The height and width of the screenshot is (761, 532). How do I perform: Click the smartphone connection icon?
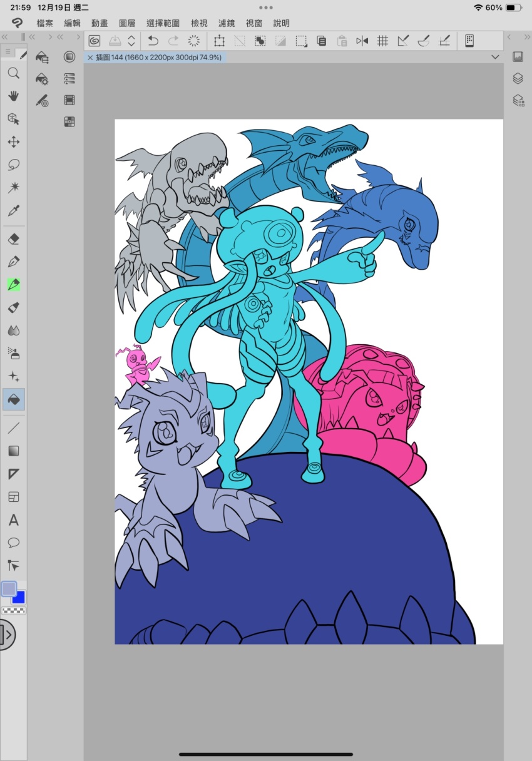[x=469, y=41]
